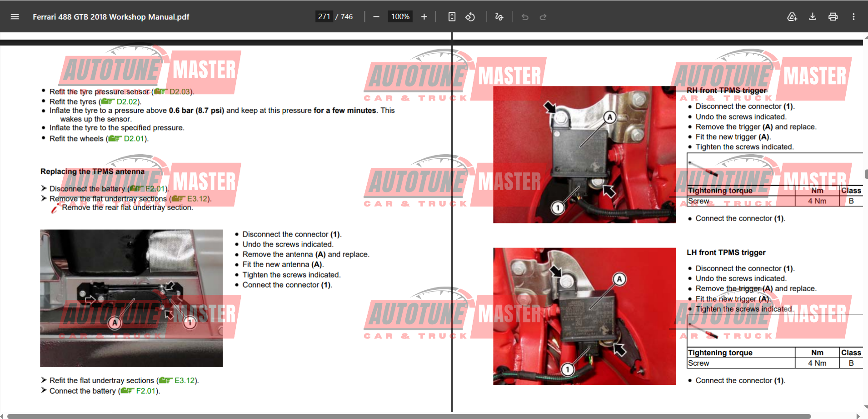Download the PDF file
Viewport: 868px width, 419px height.
coord(813,17)
